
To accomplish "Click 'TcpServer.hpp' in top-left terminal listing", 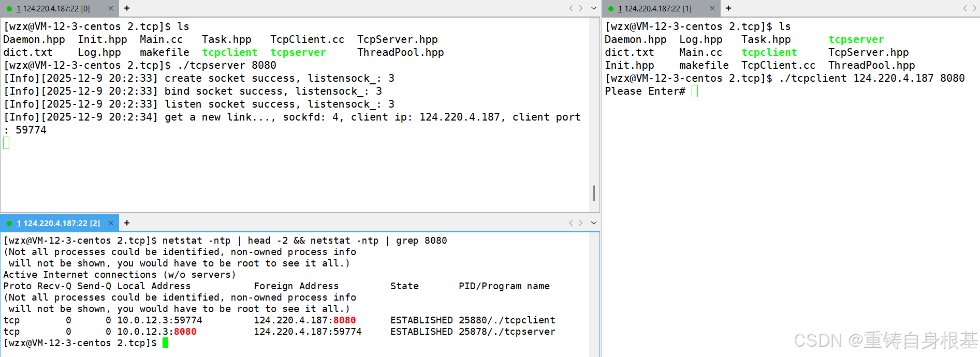I will pyautogui.click(x=398, y=39).
